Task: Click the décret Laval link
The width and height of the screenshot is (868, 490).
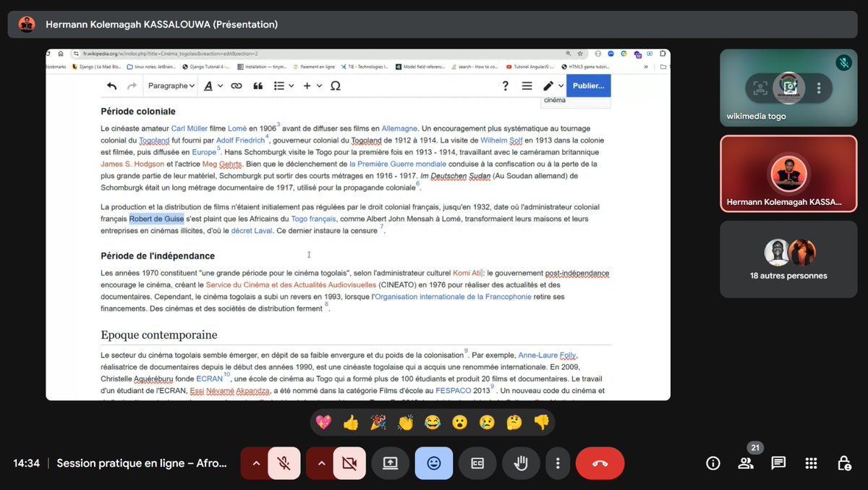Action: [x=252, y=231]
